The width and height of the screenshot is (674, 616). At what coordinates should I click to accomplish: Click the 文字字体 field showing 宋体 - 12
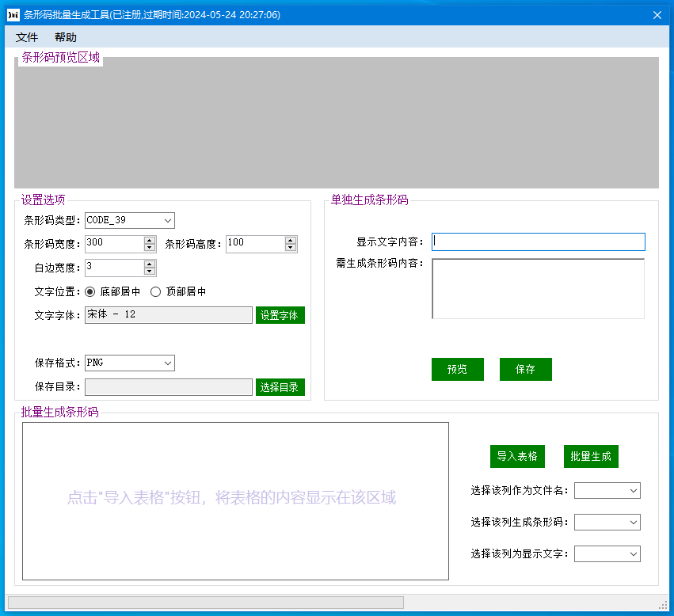169,315
